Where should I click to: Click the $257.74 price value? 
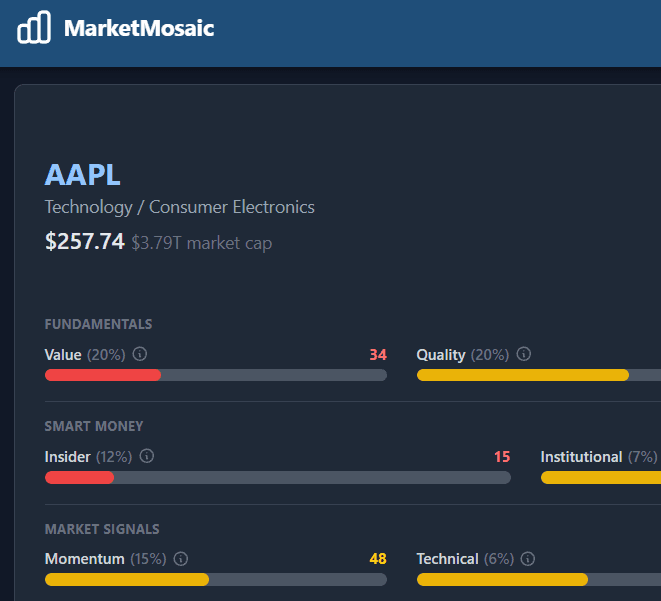85,241
